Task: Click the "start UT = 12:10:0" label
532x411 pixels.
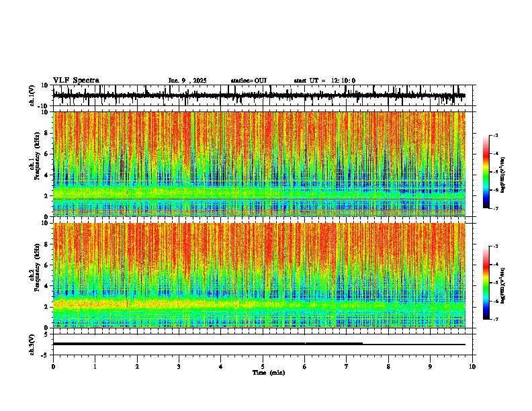Action: (324, 81)
